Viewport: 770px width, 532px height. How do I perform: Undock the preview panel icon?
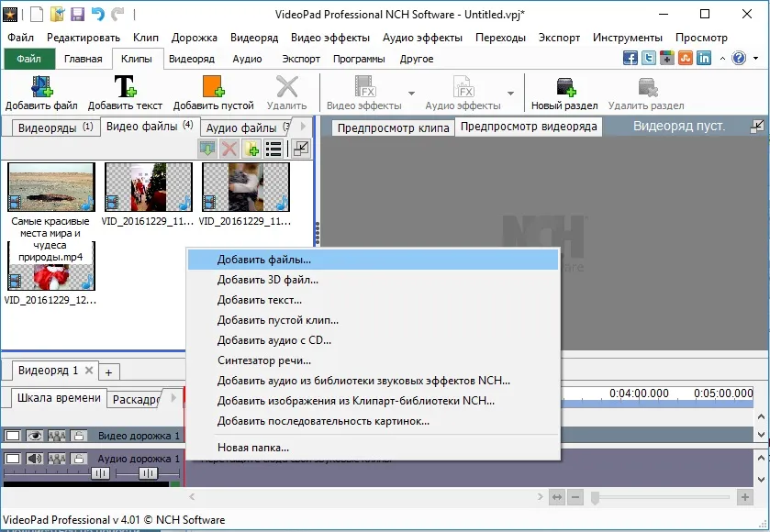point(757,127)
